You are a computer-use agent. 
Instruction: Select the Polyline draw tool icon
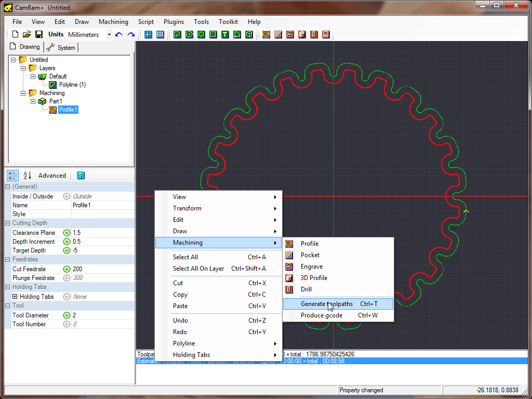point(177,34)
